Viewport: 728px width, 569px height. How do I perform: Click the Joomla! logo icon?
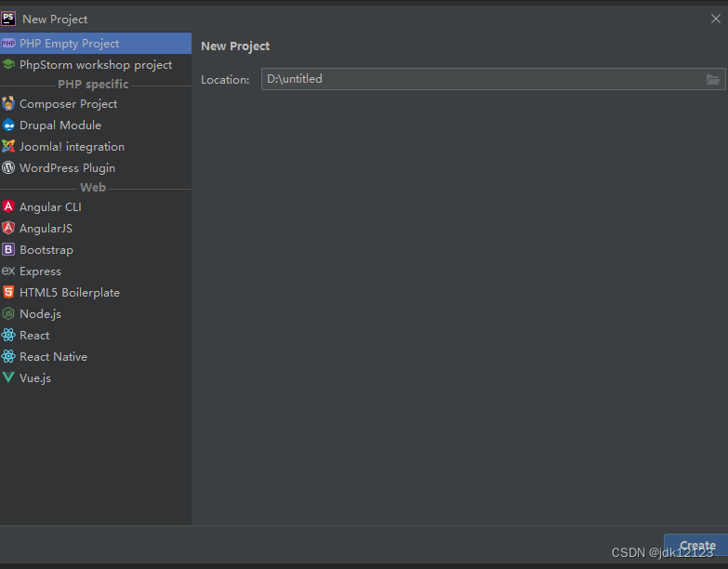[8, 146]
